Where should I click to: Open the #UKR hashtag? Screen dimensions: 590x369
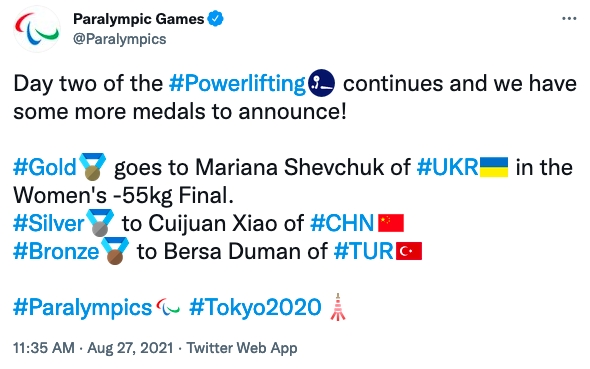[x=447, y=167]
